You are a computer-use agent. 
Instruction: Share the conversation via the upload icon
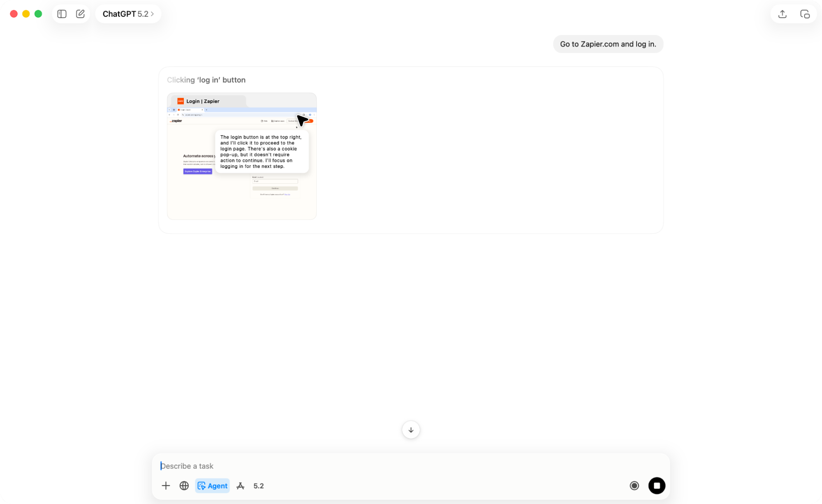(x=782, y=14)
